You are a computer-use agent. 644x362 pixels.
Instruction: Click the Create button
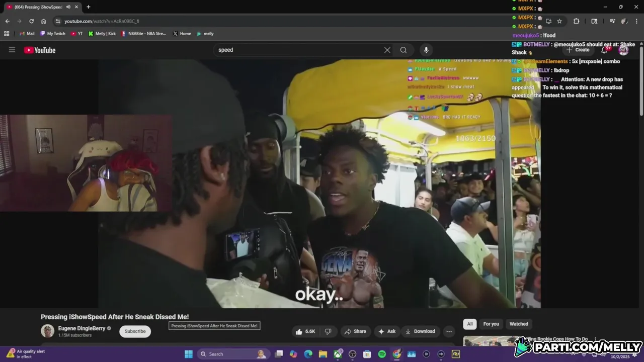[578, 50]
